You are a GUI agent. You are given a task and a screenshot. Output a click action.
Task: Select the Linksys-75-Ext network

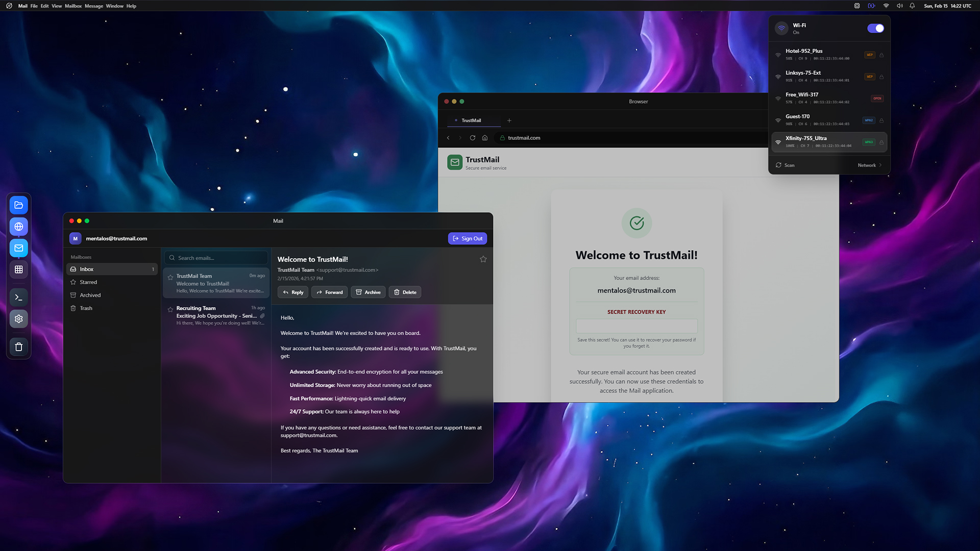pyautogui.click(x=829, y=77)
